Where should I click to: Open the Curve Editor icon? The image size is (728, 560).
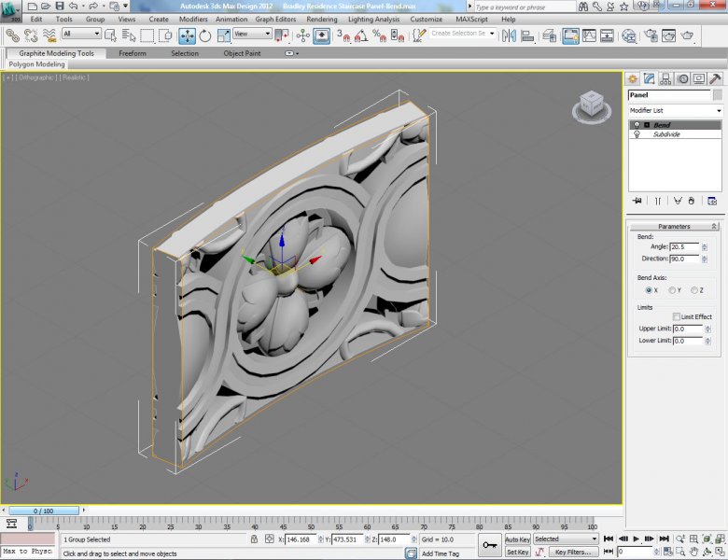coord(589,35)
